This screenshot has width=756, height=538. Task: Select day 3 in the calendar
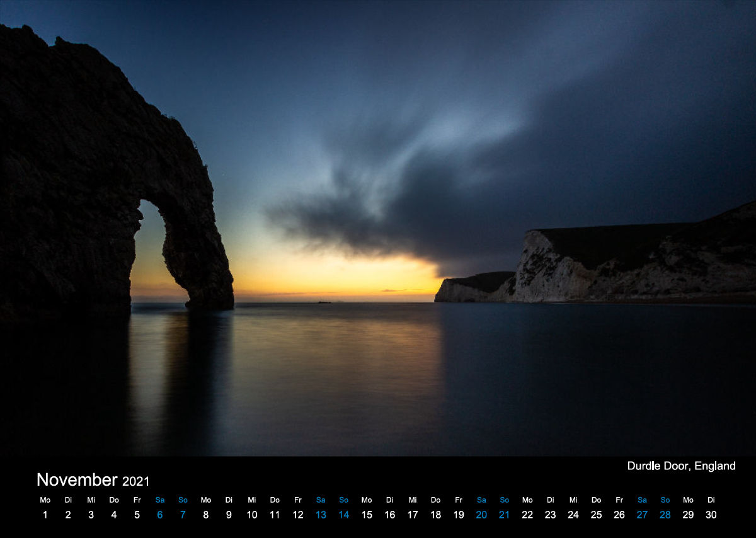tap(91, 515)
